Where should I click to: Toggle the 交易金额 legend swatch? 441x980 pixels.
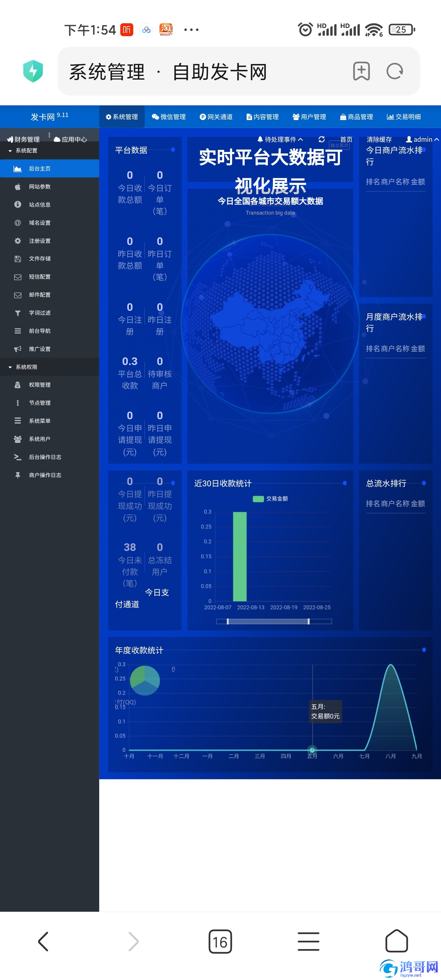[x=258, y=499]
